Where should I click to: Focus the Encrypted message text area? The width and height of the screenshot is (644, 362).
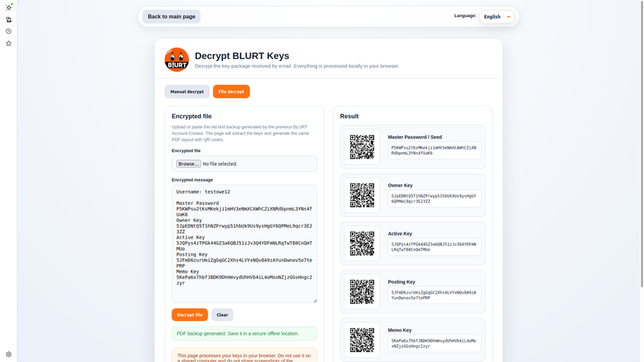[x=245, y=244]
